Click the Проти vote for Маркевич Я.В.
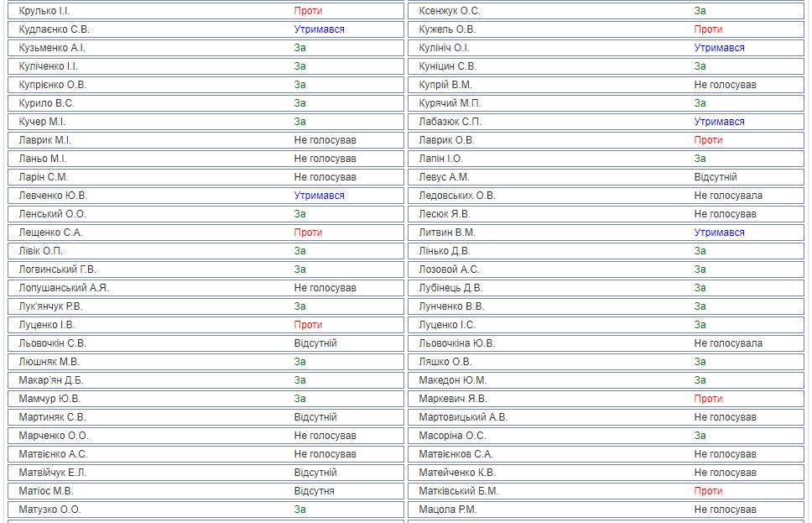Viewport: 812px width, 523px height. pyautogui.click(x=708, y=399)
